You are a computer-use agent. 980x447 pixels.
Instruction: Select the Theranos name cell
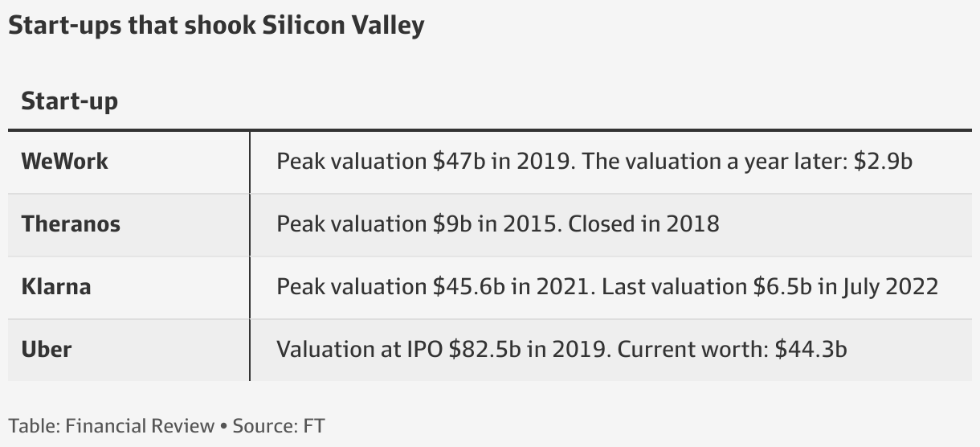(x=71, y=223)
